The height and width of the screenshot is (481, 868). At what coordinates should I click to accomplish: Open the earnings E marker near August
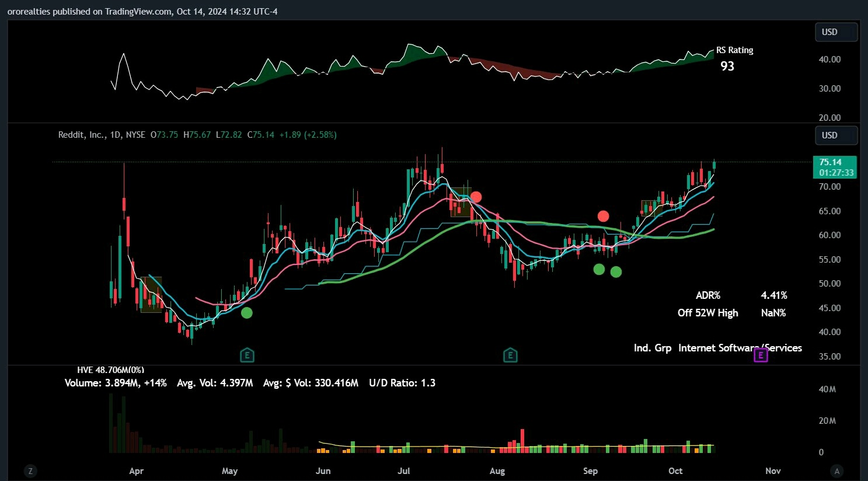pyautogui.click(x=510, y=355)
